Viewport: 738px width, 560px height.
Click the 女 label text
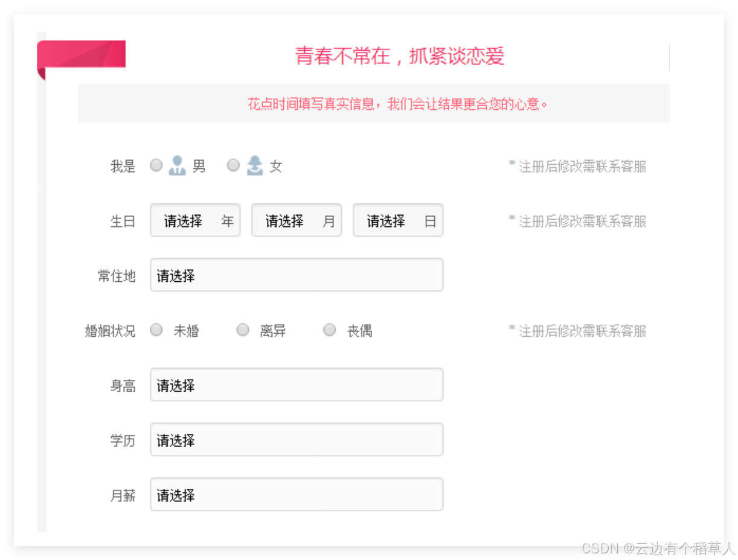click(x=276, y=166)
